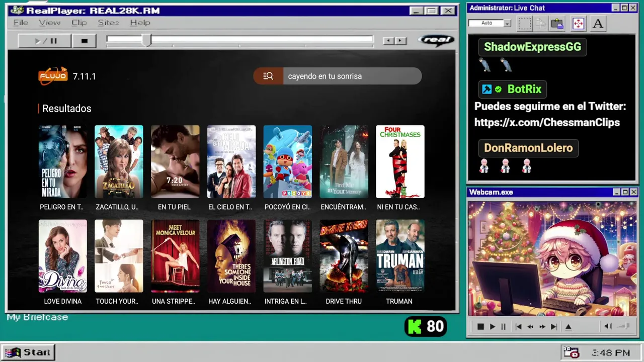The height and width of the screenshot is (362, 644).
Task: Click the dashed selection marquee icon in Live Chat
Action: point(525,23)
